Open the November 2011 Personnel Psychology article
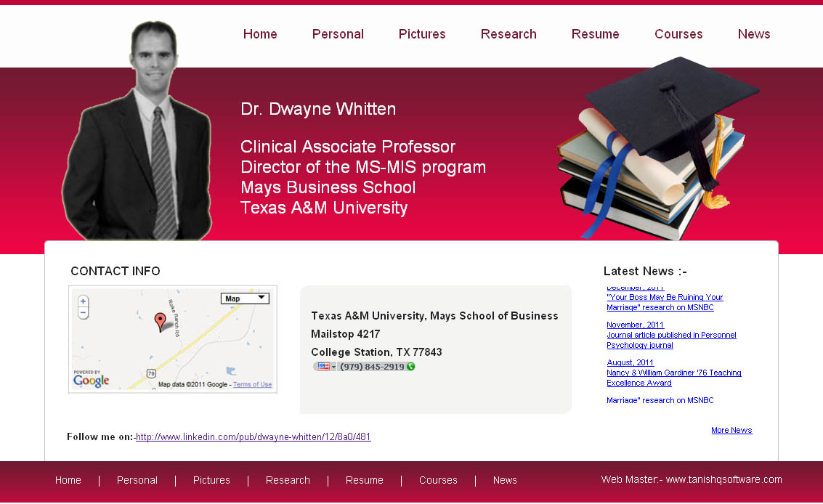823x504 pixels. tap(671, 340)
